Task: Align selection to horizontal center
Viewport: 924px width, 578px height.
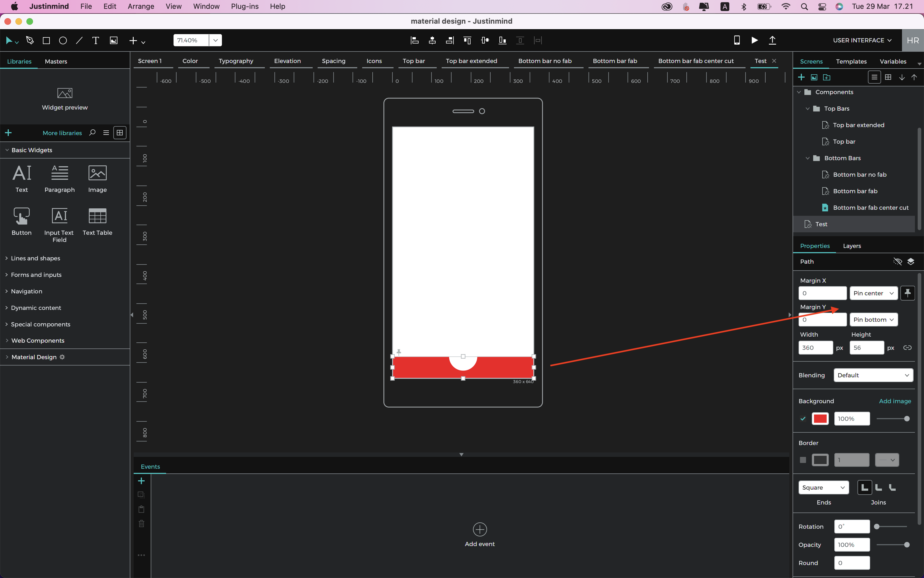Action: pyautogui.click(x=432, y=40)
